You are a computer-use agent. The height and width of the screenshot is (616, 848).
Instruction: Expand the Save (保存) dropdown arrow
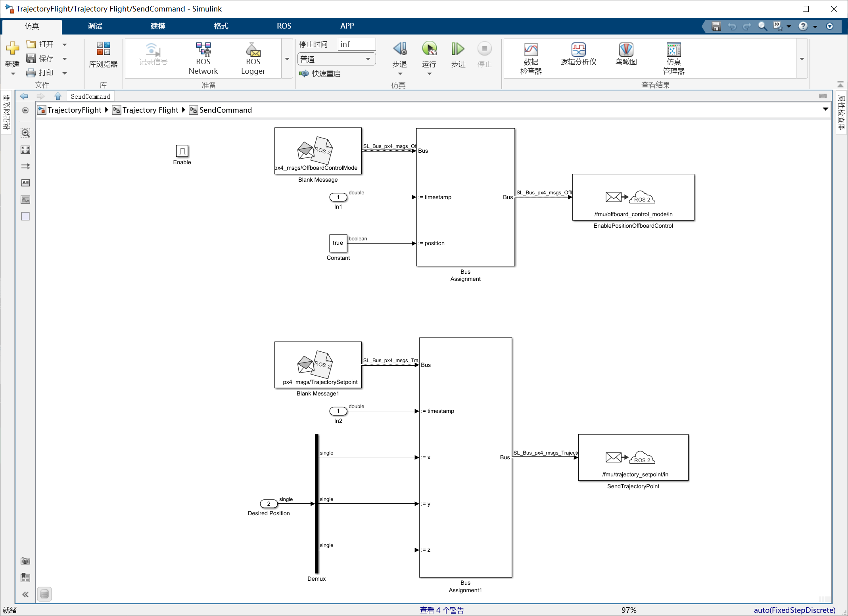click(65, 59)
